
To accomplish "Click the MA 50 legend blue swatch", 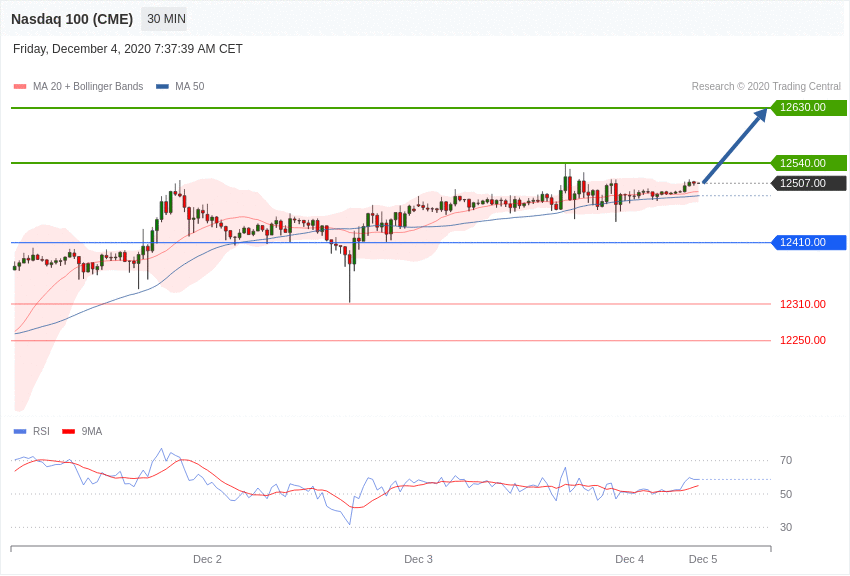I will (x=163, y=86).
